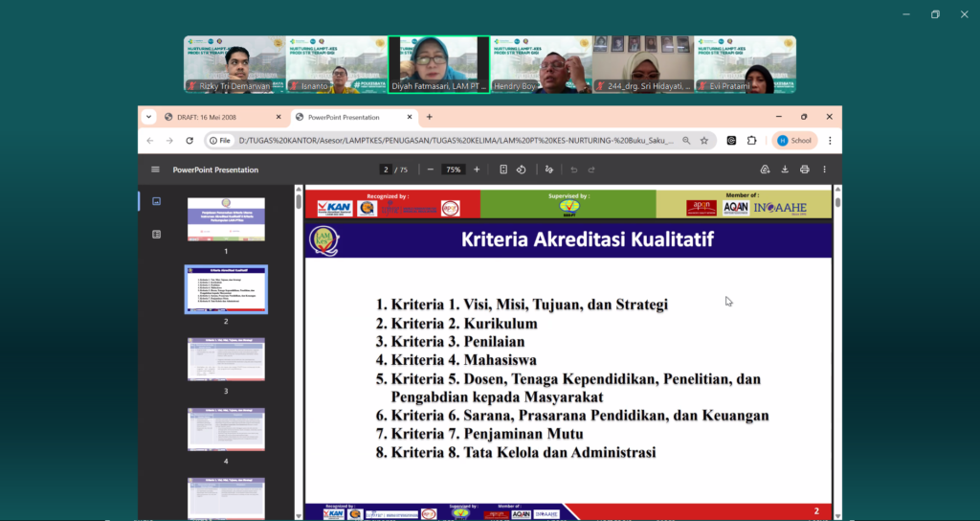Image resolution: width=980 pixels, height=521 pixels.
Task: Minimize the browser window
Action: tap(779, 117)
